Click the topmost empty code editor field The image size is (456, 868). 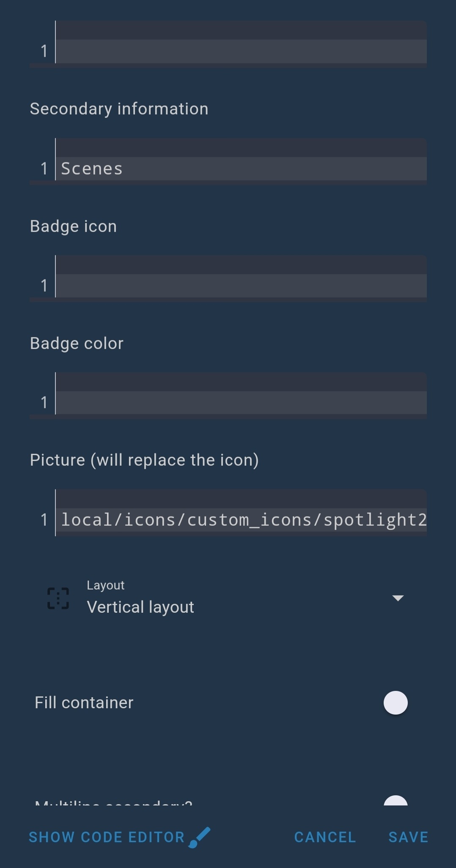click(241, 51)
